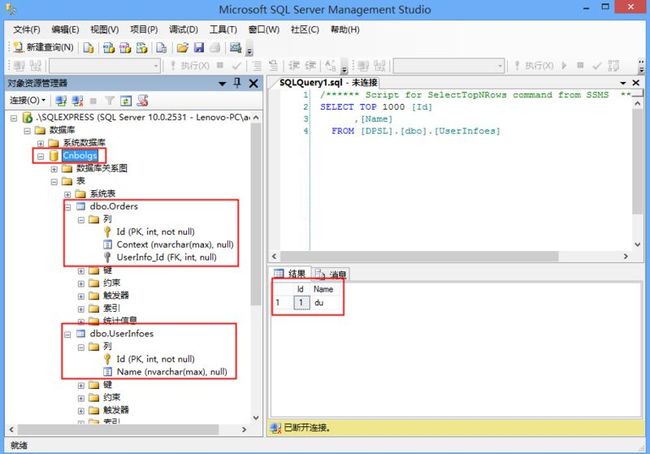Screen dimensions: 650x454
Task: Open the main toolbar overflow options arrow
Action: pyautogui.click(x=249, y=49)
